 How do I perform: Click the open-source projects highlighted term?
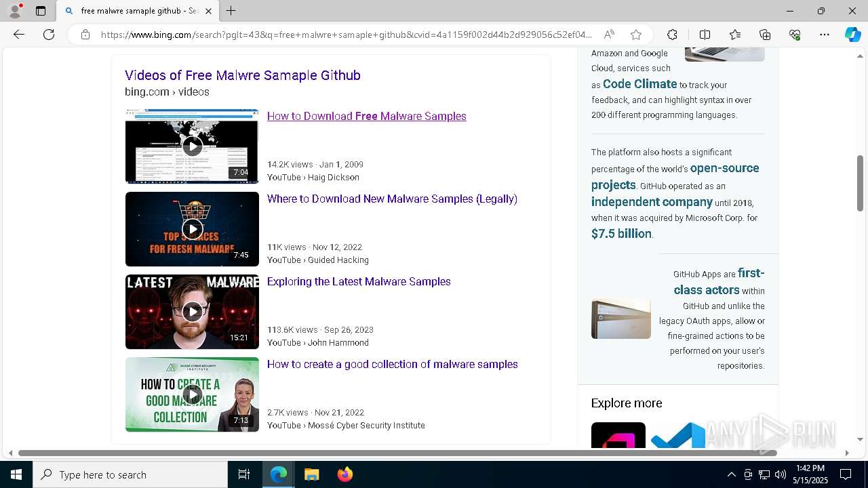pyautogui.click(x=675, y=176)
